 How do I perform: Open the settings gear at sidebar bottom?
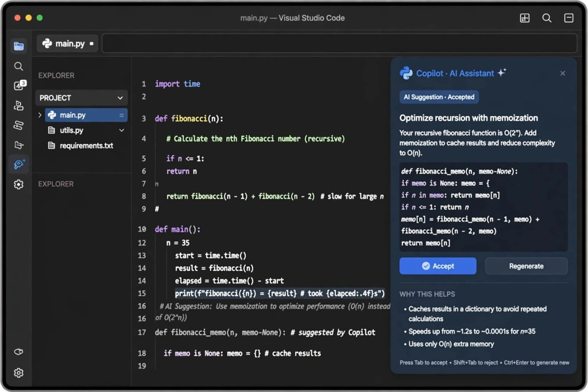(18, 373)
